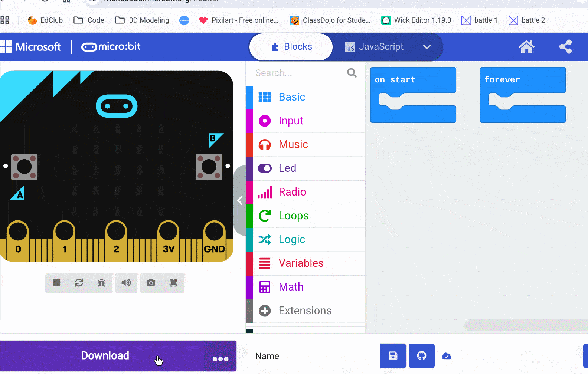Toggle simulator debug mode
Viewport: 588px width, 374px height.
101,283
